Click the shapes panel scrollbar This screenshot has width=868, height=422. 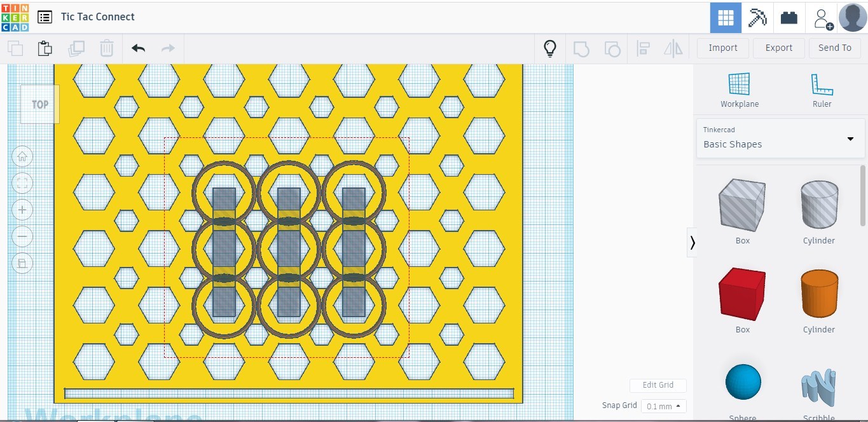point(863,194)
